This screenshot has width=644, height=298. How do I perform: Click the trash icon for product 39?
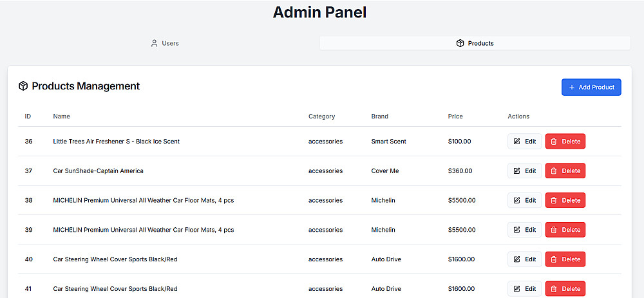[x=554, y=230]
